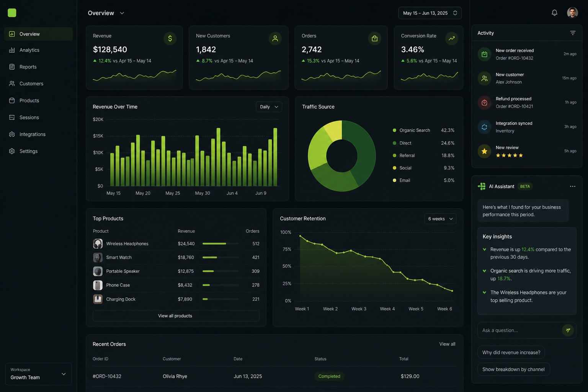The image size is (588, 392).
Task: Click the Orders shopping bag icon
Action: click(x=375, y=39)
